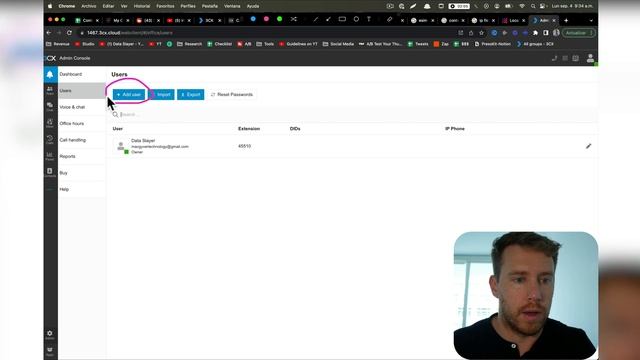Go back with browser back arrow
This screenshot has height=360, width=640.
[x=49, y=33]
